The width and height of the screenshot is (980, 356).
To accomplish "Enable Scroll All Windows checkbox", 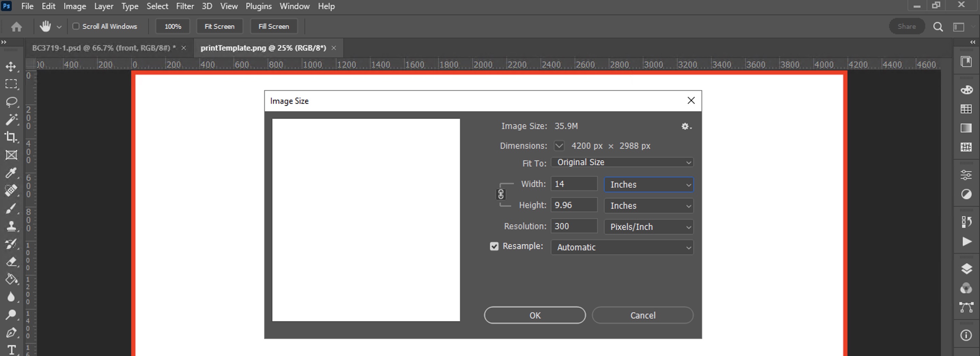I will (76, 26).
